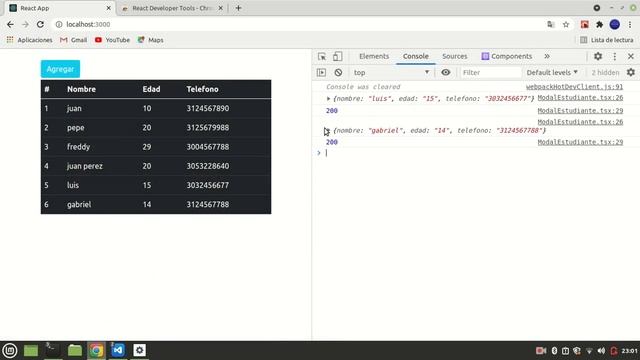Image resolution: width=640 pixels, height=360 pixels.
Task: Toggle the device toolbar in DevTools
Action: pyautogui.click(x=337, y=56)
